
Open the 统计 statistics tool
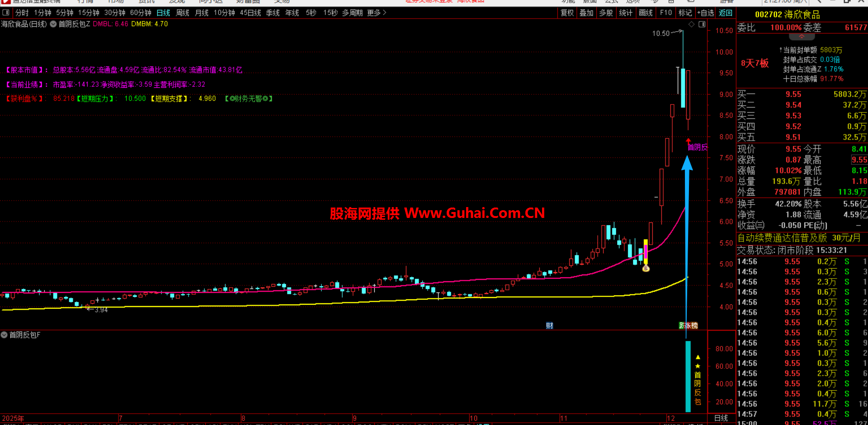(626, 13)
